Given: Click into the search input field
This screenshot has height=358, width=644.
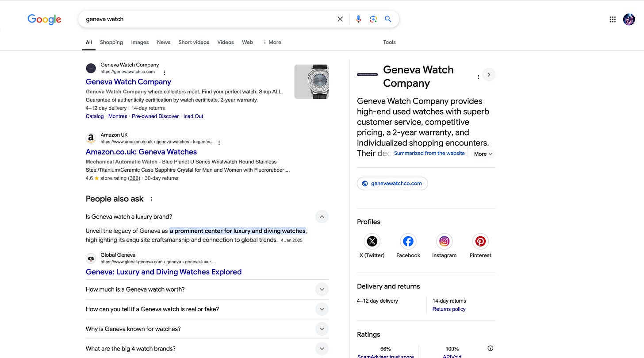Looking at the screenshot, I should tap(208, 19).
